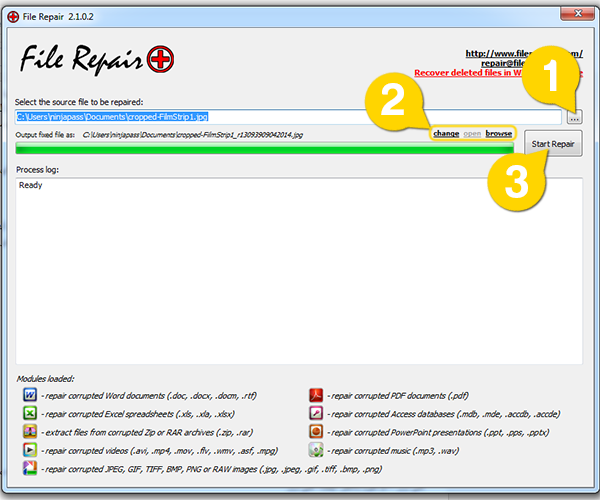Click the 'Recover deleted files' red link
600x500 pixels.
(498, 73)
